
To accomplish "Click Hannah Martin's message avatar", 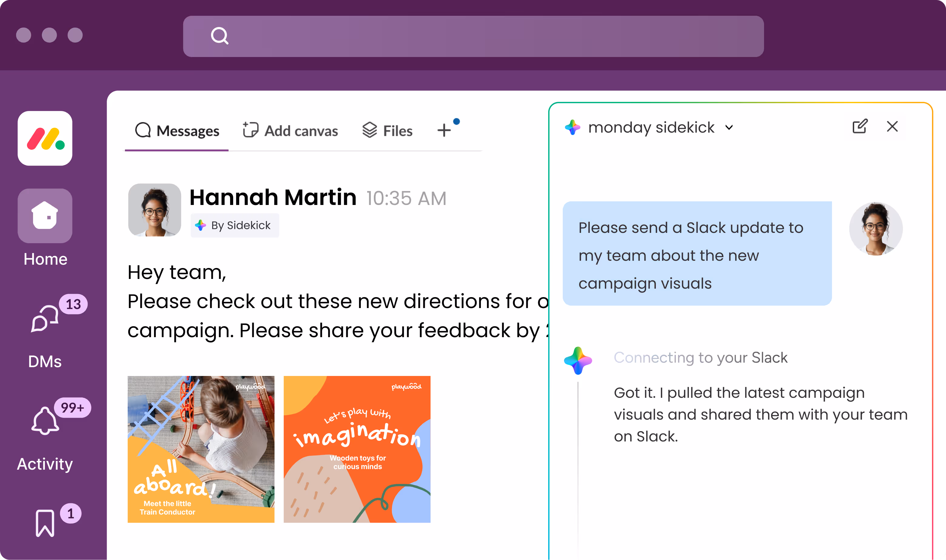I will tap(154, 210).
